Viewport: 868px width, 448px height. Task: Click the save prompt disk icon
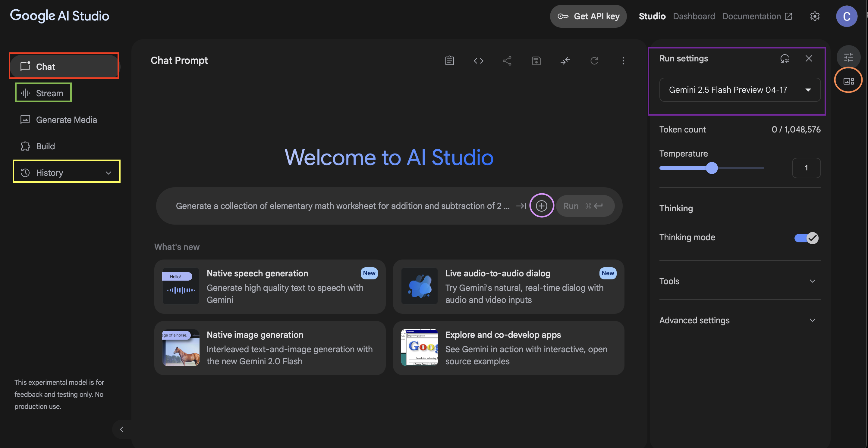pyautogui.click(x=536, y=61)
